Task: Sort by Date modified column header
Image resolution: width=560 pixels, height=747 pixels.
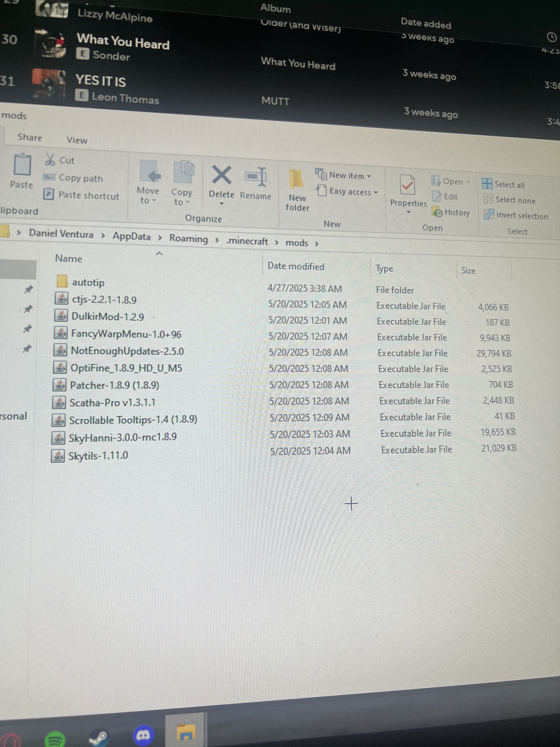Action: click(x=296, y=266)
